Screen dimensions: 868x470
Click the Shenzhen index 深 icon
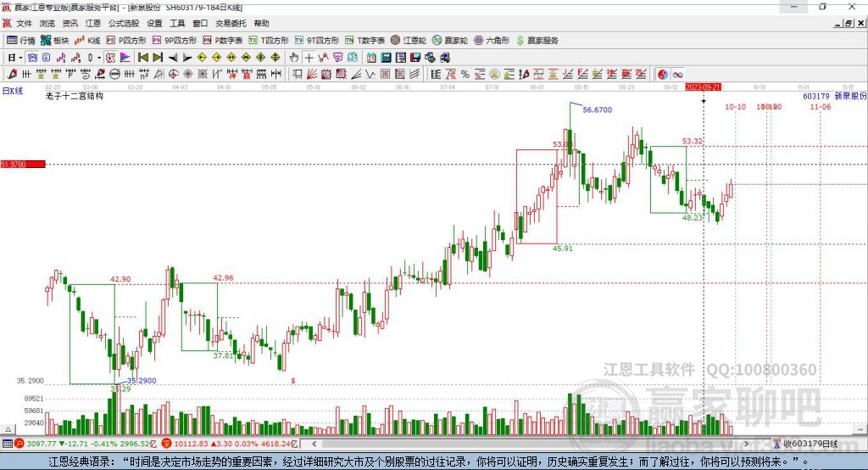coord(167,444)
